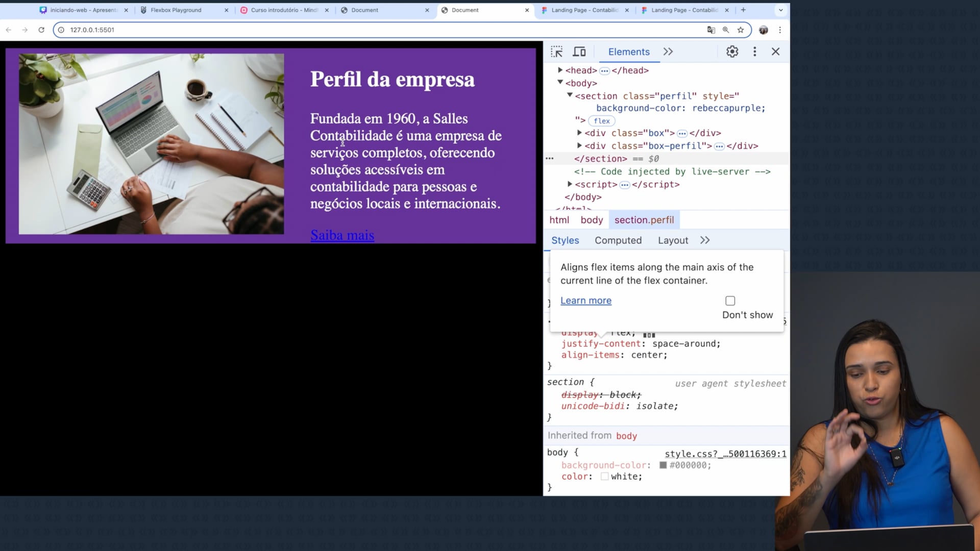Bookmark page with star icon
Image resolution: width=980 pixels, height=551 pixels.
740,30
